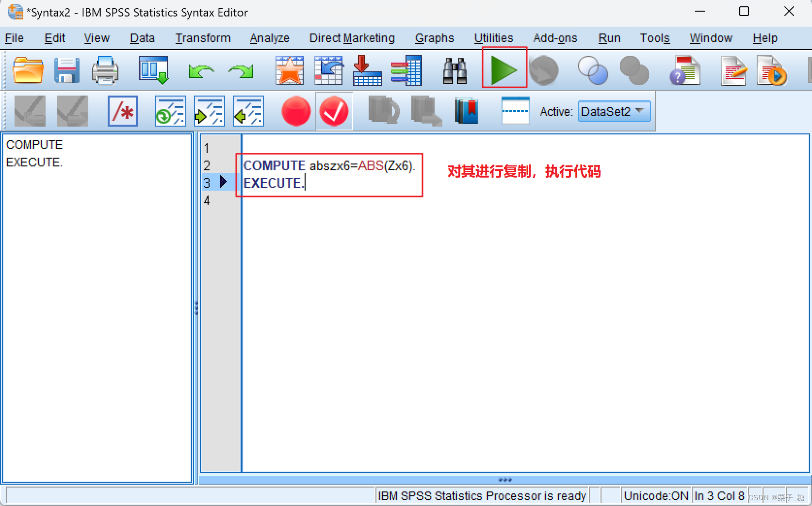Viewport: 812px width, 506px height.
Task: Open the Variables info icon
Action: (406, 70)
